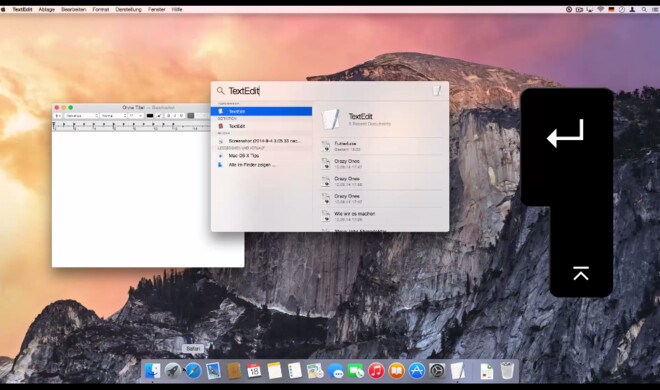Select highlighted TextEdit top hit result
The height and width of the screenshot is (390, 660).
261,111
